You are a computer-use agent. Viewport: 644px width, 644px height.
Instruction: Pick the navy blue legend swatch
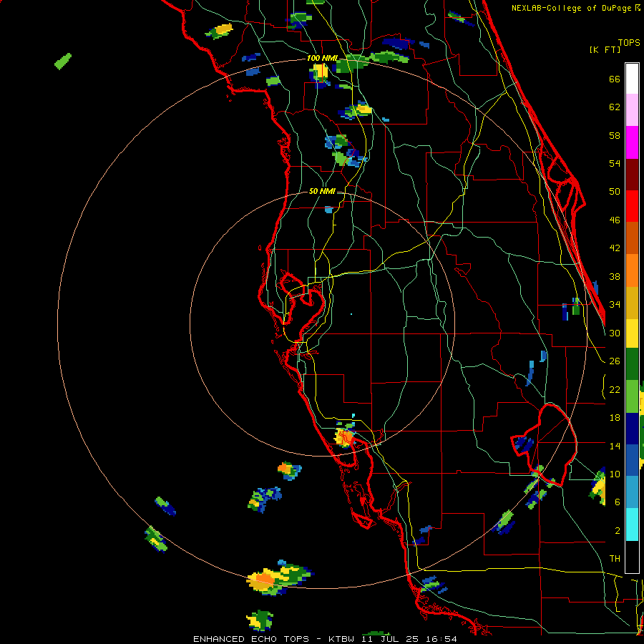(632, 429)
